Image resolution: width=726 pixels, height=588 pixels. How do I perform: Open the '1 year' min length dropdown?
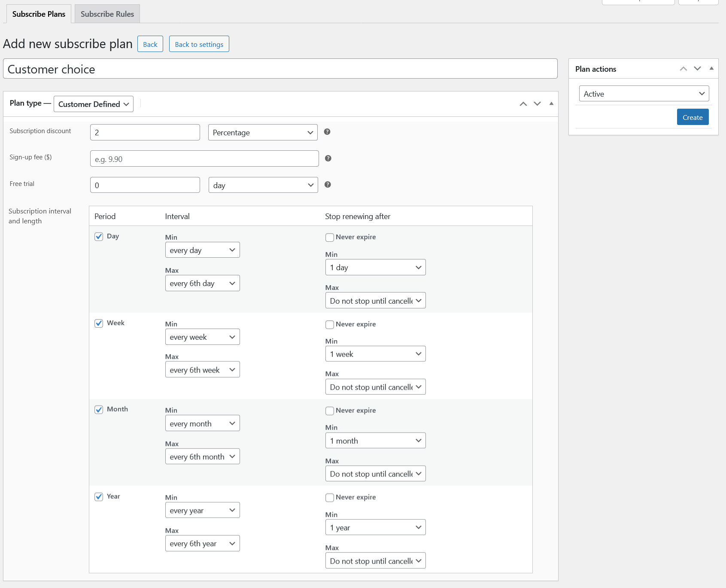click(376, 527)
